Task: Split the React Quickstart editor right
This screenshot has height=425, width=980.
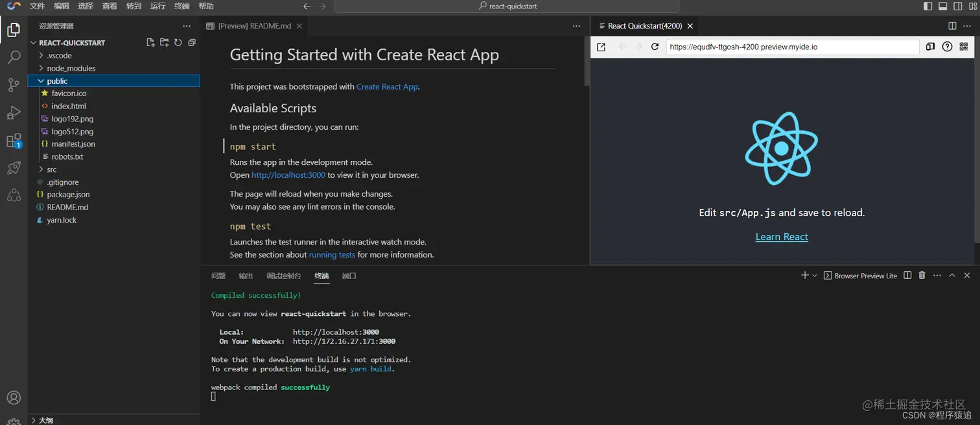Action: [x=952, y=26]
